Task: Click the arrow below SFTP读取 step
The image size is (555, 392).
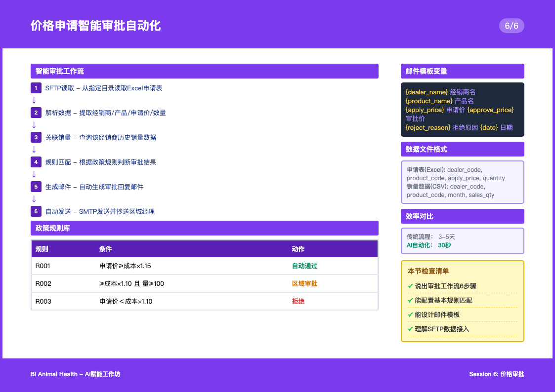Action: [x=34, y=100]
